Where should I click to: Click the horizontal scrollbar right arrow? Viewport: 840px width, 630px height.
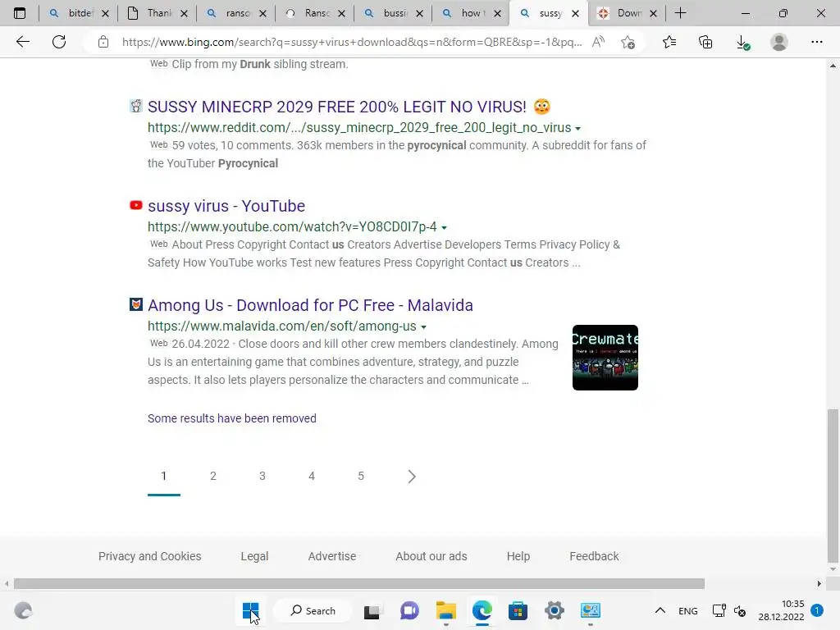819,583
